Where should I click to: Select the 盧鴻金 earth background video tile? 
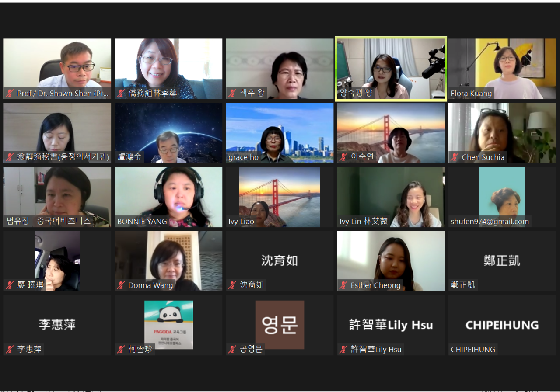point(168,133)
